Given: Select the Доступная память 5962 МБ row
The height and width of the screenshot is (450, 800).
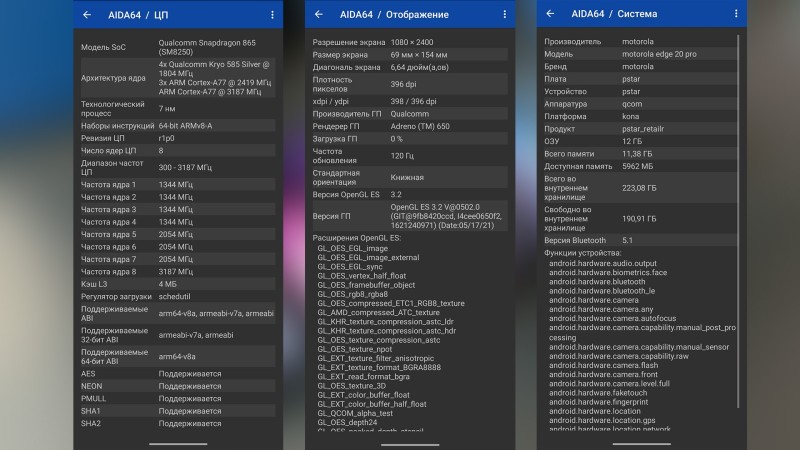Looking at the screenshot, I should click(x=640, y=166).
